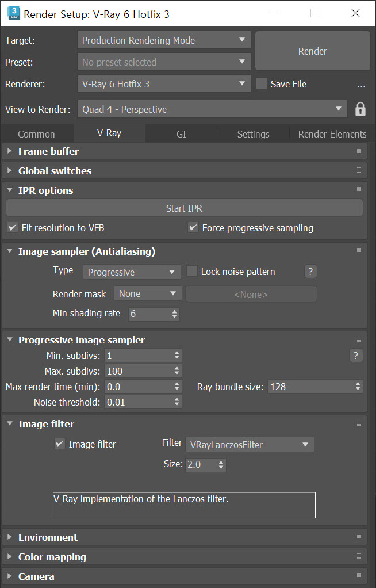Enable Lock noise pattern checkbox
The width and height of the screenshot is (376, 588).
click(192, 271)
